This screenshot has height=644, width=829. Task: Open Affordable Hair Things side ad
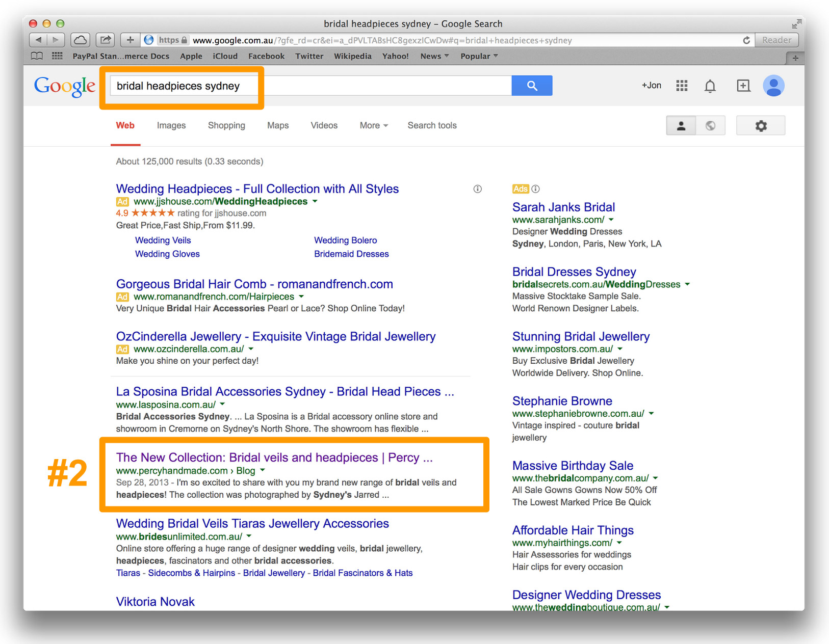[x=573, y=530]
